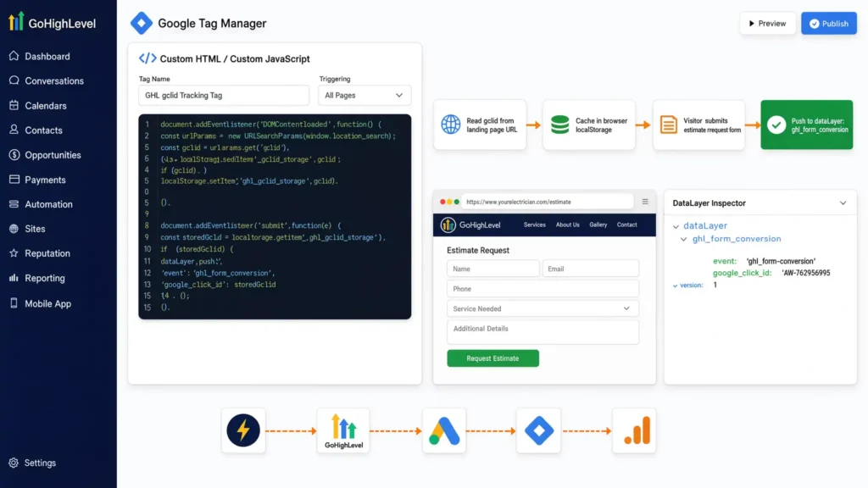Screen dimensions: 868x488
Task: Click Contact in the website nav
Action: (x=626, y=225)
